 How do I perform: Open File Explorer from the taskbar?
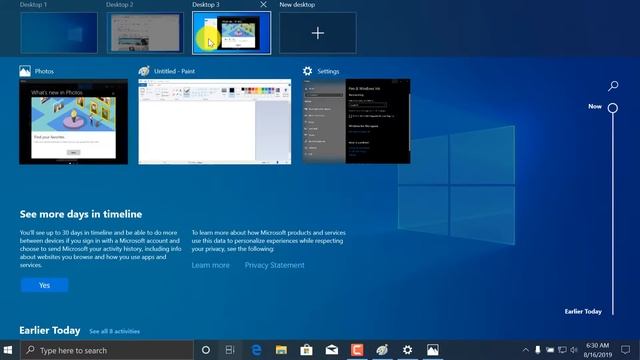281,350
